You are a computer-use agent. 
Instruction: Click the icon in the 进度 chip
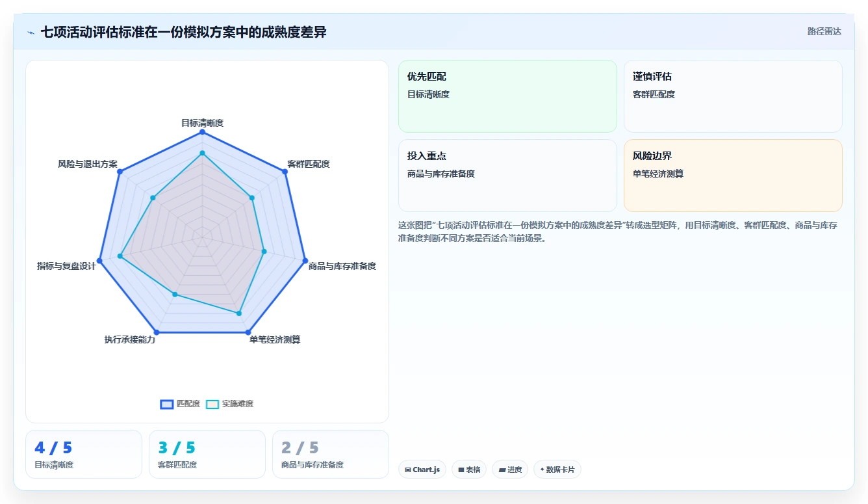pyautogui.click(x=502, y=470)
